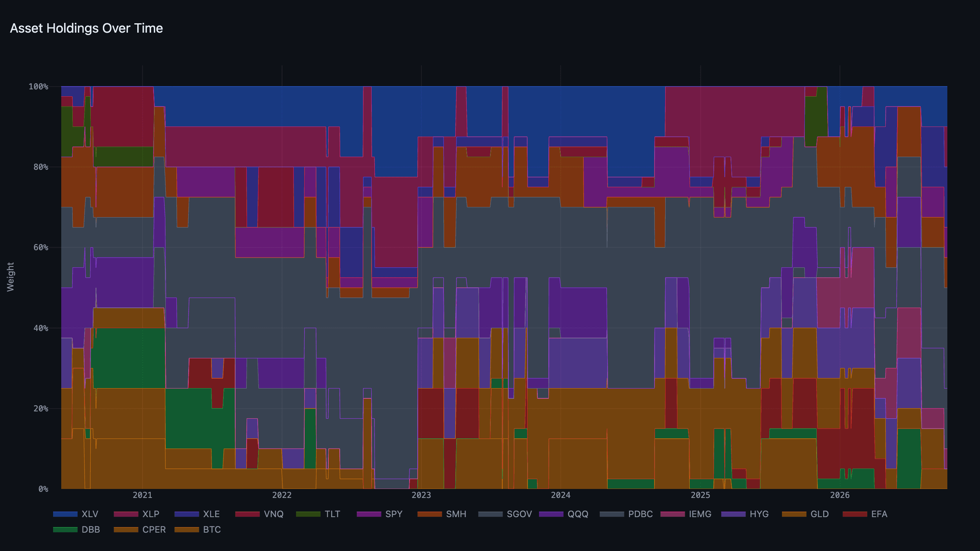The width and height of the screenshot is (980, 551).
Task: Click the 80% y-axis tick label
Action: coord(41,167)
